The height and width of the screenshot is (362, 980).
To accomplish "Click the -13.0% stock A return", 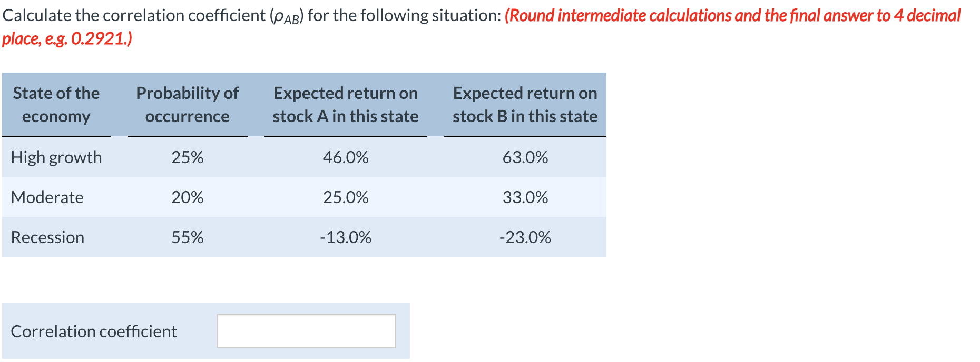I will [346, 237].
